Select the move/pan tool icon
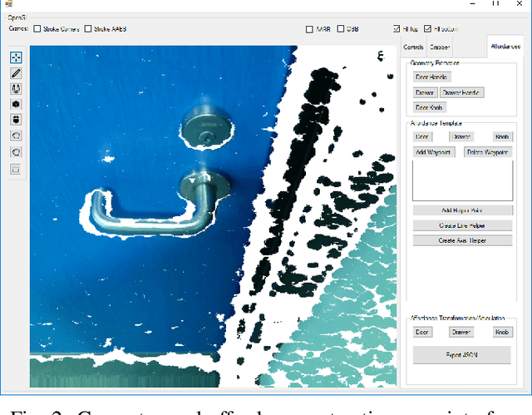 click(16, 57)
